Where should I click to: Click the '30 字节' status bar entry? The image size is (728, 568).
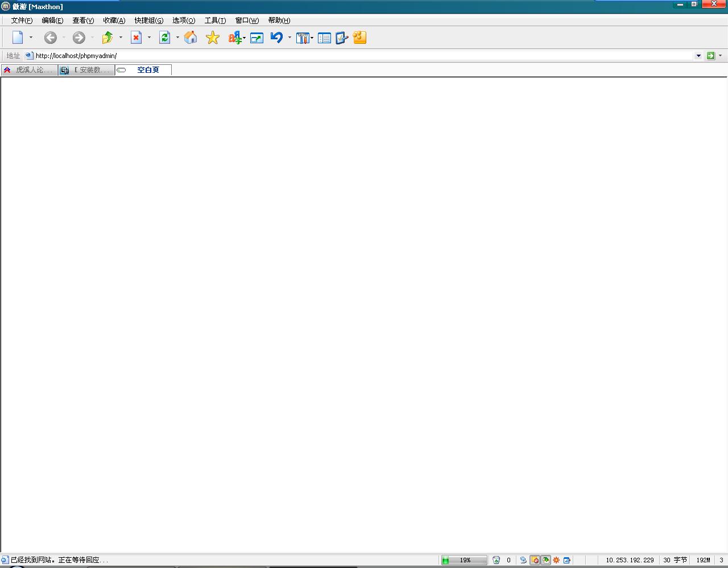coord(675,560)
